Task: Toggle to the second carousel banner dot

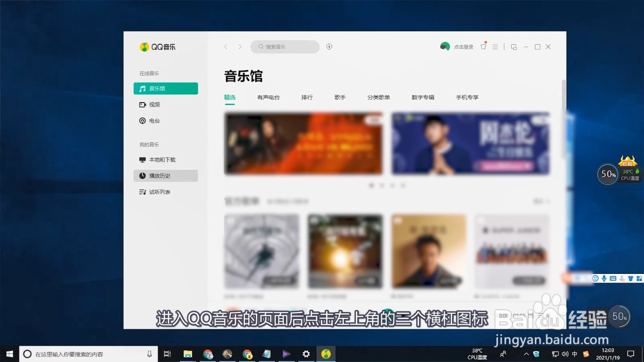Action: [382, 185]
